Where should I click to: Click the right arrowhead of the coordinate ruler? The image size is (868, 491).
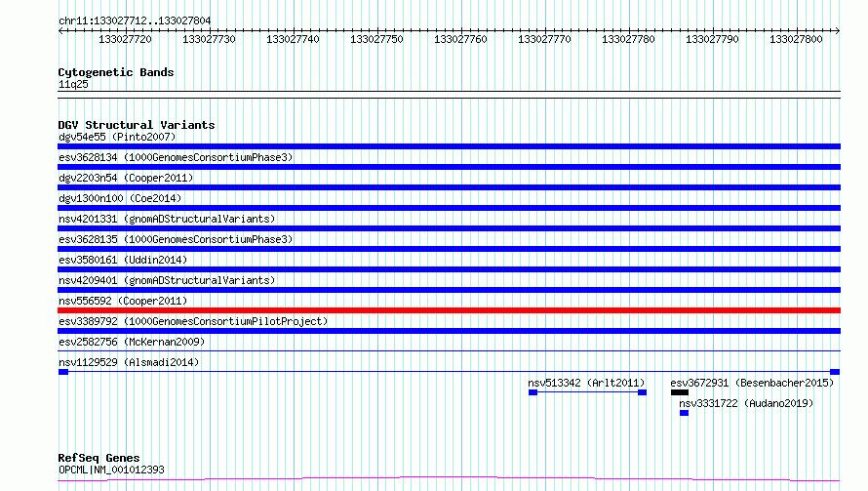pyautogui.click(x=838, y=31)
